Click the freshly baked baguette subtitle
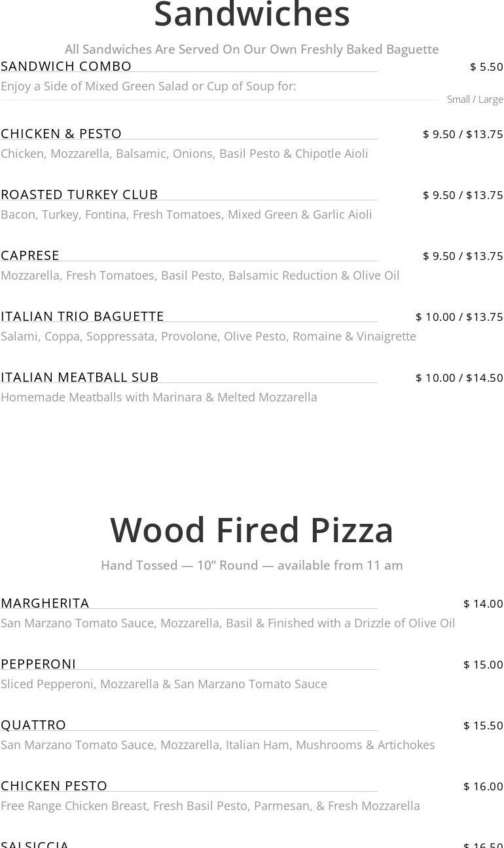This screenshot has width=504, height=848. (x=252, y=50)
